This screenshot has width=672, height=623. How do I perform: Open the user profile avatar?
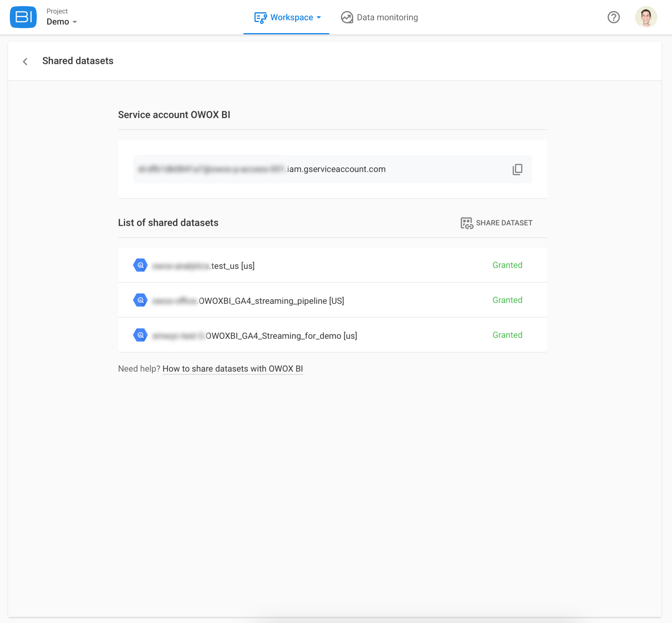click(646, 17)
